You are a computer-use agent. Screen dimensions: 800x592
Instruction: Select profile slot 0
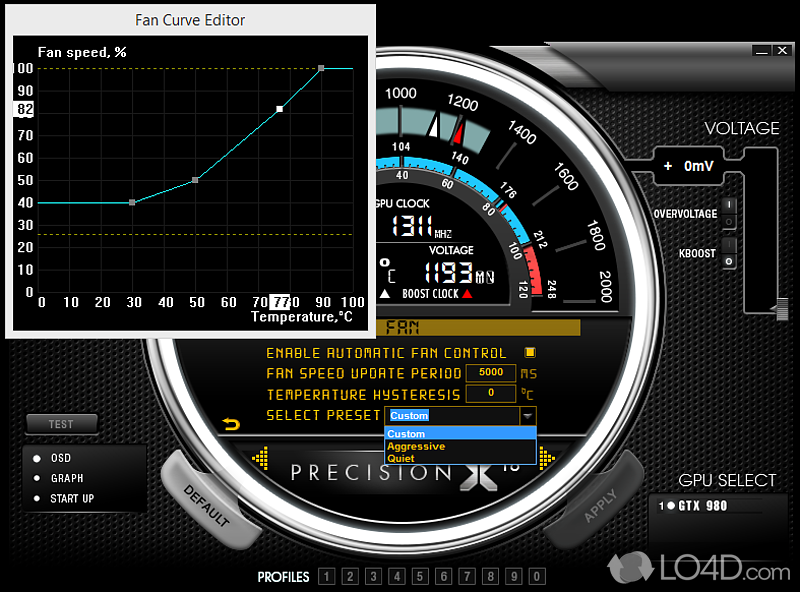coord(537,577)
